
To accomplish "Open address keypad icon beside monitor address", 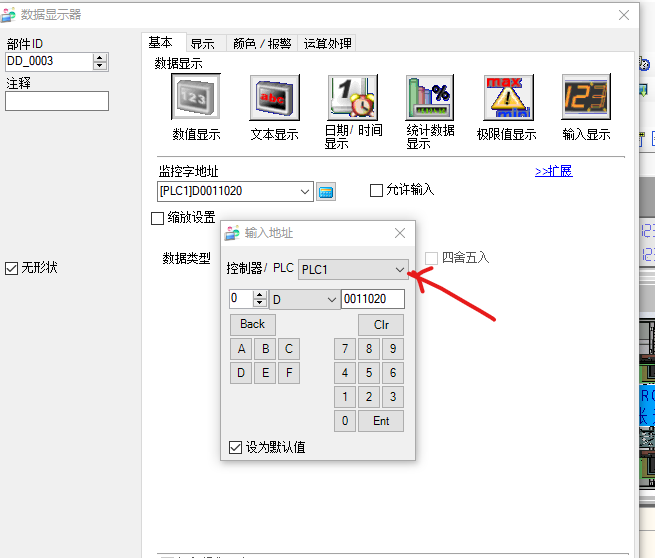I will (326, 191).
